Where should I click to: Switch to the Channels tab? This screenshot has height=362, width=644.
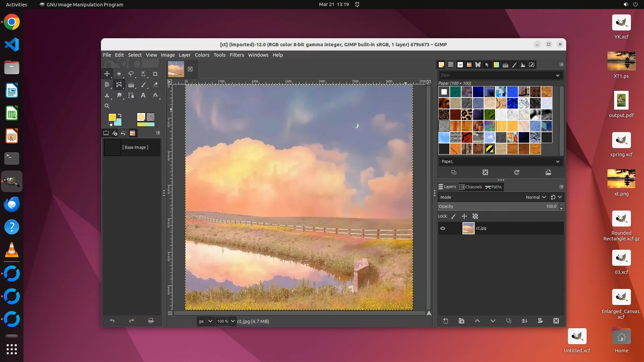[471, 187]
